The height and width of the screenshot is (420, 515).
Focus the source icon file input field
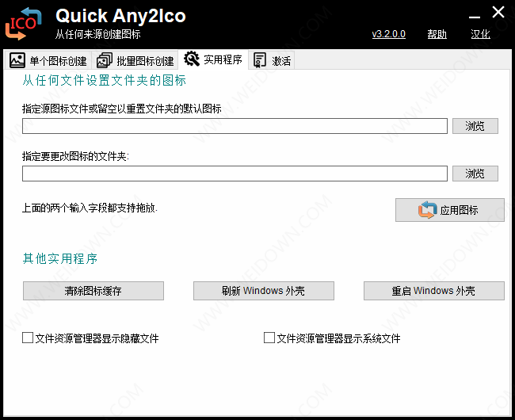pyautogui.click(x=235, y=126)
